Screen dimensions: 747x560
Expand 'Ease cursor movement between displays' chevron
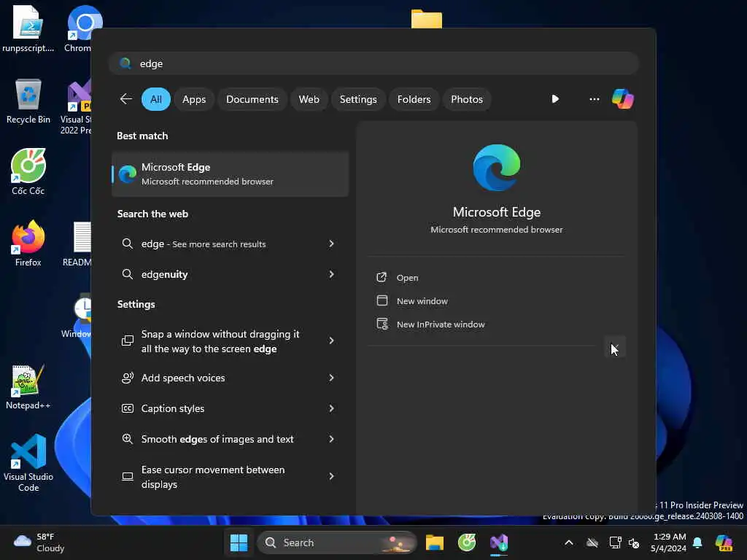332,476
